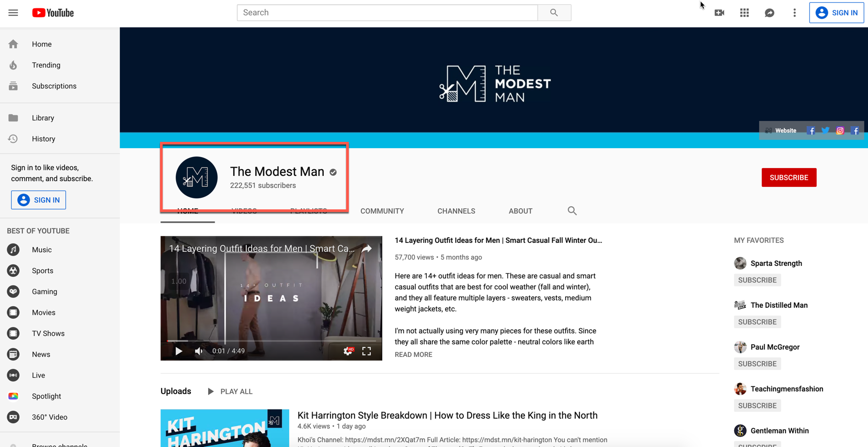
Task: Expand description with READ MORE
Action: pyautogui.click(x=414, y=355)
